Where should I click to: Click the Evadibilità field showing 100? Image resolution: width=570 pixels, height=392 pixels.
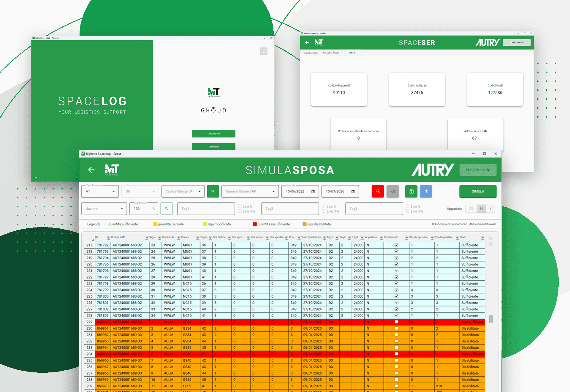(144, 209)
